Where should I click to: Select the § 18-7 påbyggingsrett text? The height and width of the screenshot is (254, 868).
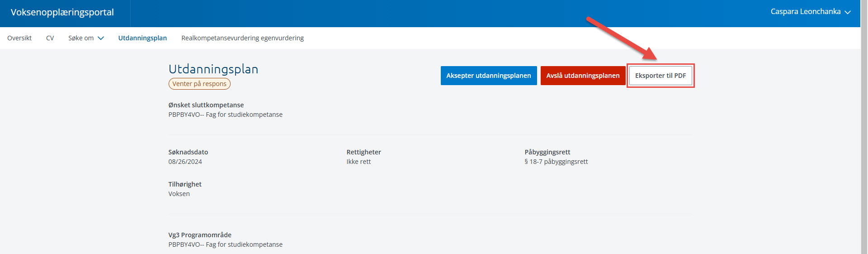pyautogui.click(x=556, y=162)
